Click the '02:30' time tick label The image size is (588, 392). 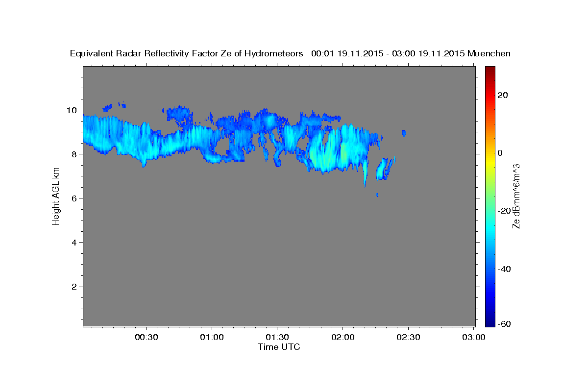click(x=408, y=338)
